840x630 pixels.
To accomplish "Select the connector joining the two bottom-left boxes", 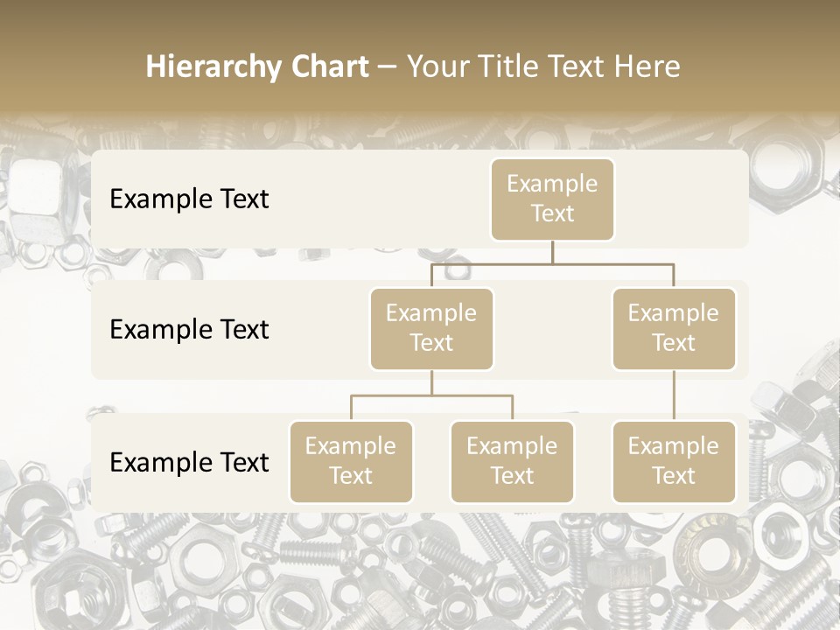I will pos(431,395).
